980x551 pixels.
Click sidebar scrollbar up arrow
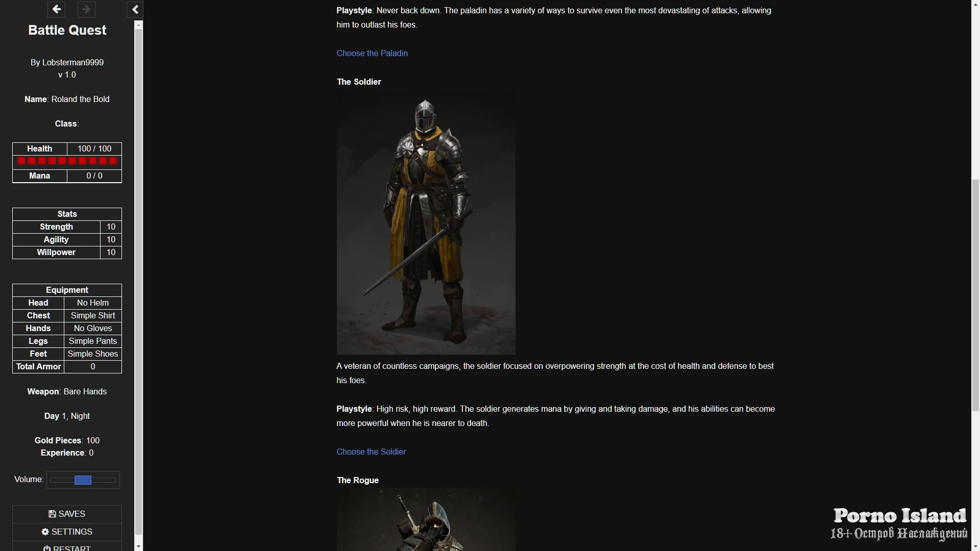[x=139, y=24]
